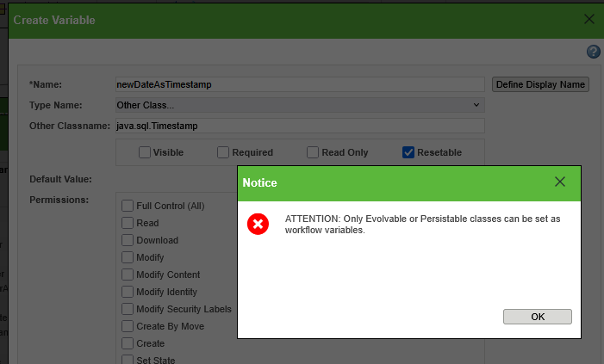The height and width of the screenshot is (364, 604).
Task: Click the Notice dialog title
Action: [259, 182]
